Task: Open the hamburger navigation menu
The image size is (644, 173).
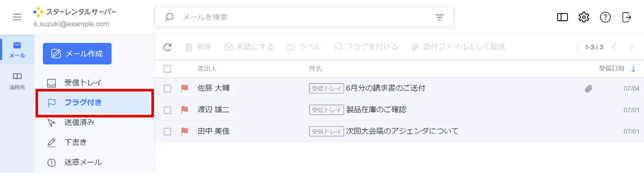Action: coord(17,17)
